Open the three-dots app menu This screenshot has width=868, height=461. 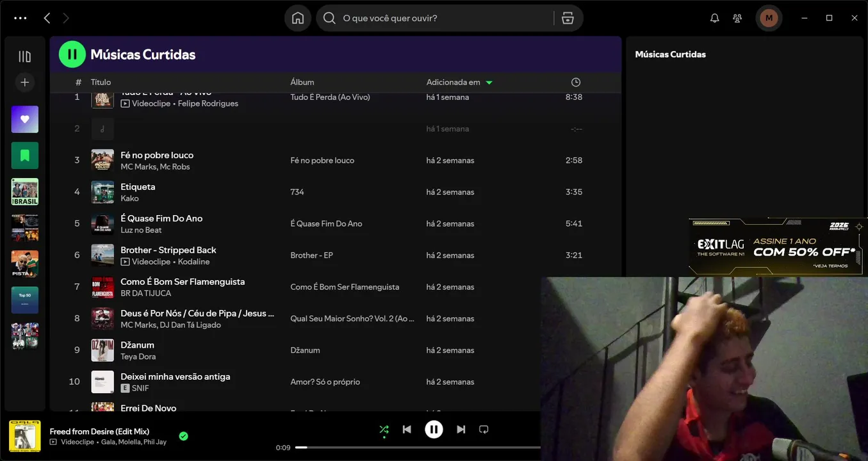click(20, 18)
